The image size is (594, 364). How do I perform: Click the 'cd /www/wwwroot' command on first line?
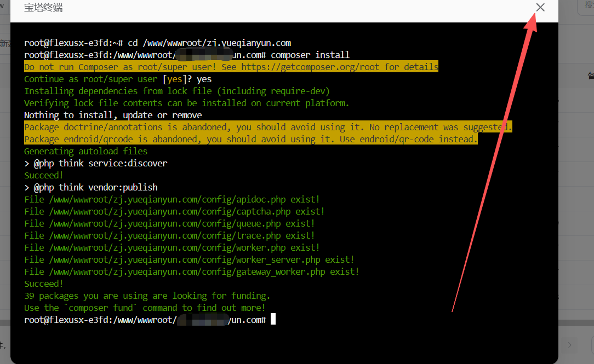click(209, 43)
